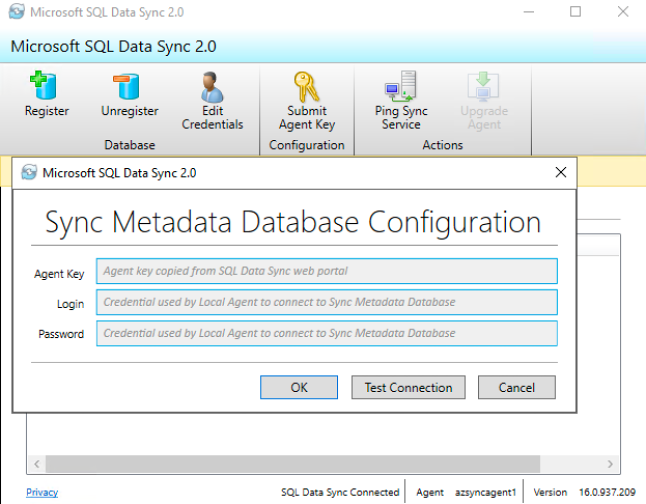Click the app icon in main title bar
This screenshot has width=646, height=504.
tap(17, 12)
